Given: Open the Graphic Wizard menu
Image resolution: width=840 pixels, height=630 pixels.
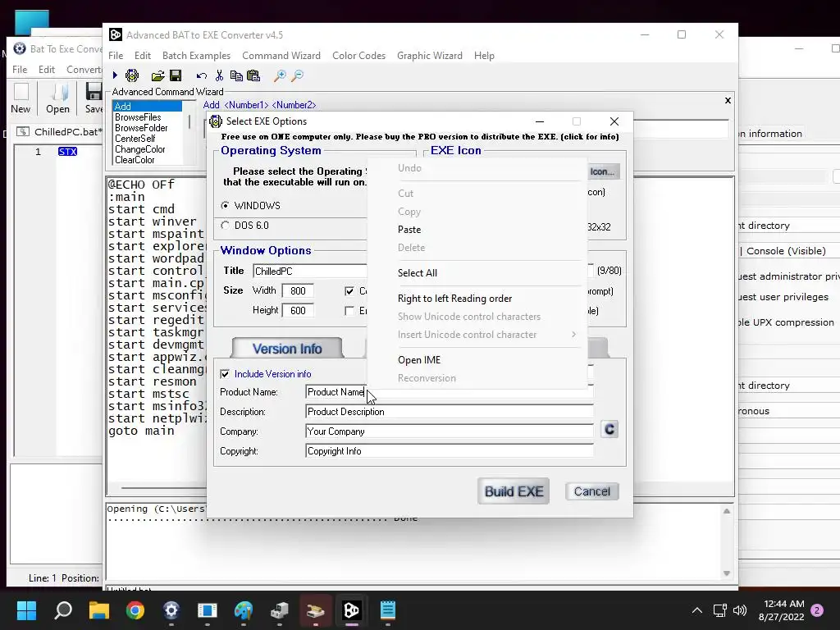Looking at the screenshot, I should coord(430,56).
